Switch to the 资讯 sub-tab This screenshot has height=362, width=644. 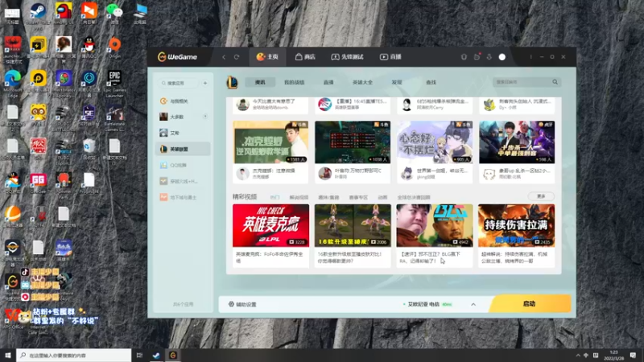coord(260,82)
